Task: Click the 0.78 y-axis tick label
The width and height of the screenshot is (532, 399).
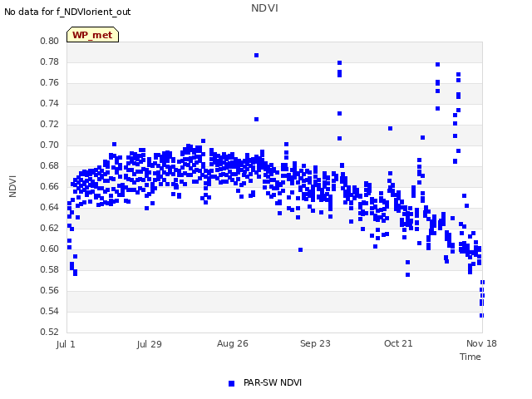Action: pyautogui.click(x=49, y=62)
